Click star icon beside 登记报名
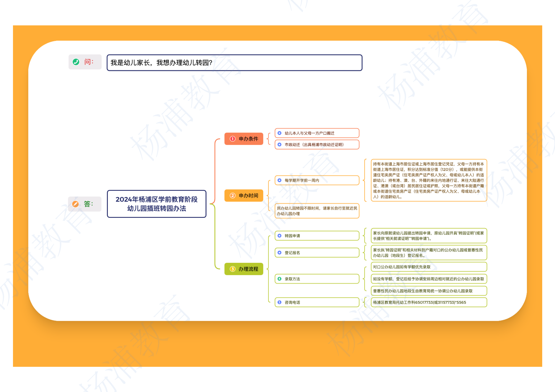 click(279, 253)
